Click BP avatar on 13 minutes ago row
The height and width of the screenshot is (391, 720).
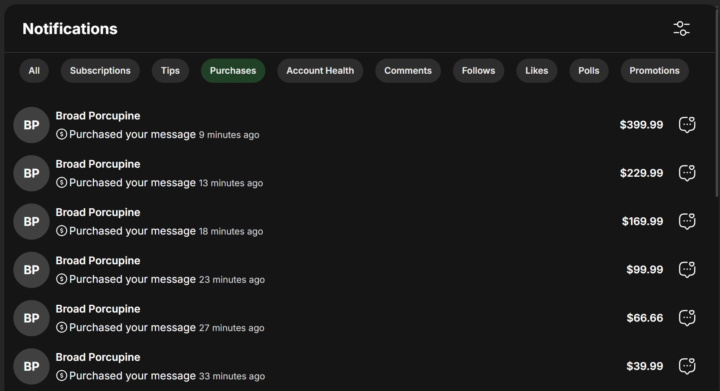point(31,173)
